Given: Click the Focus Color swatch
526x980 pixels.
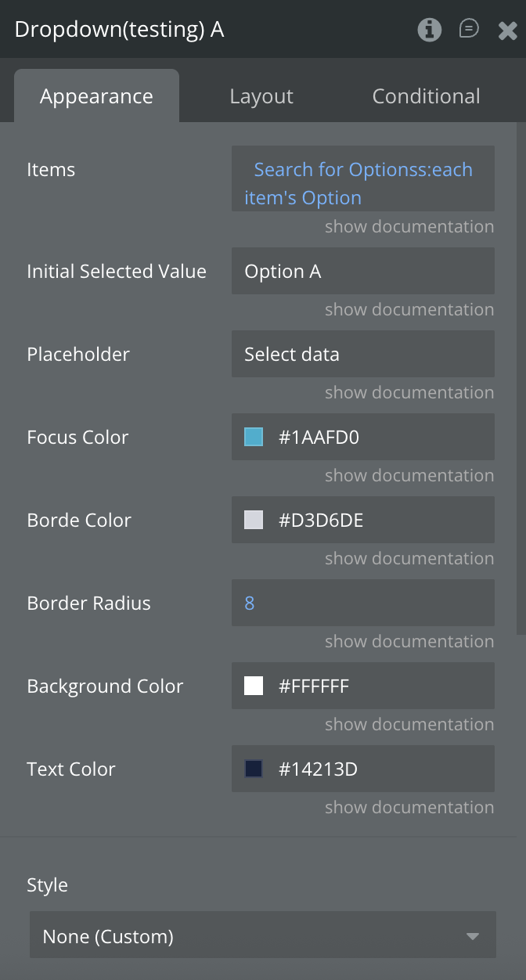Looking at the screenshot, I should 254,437.
